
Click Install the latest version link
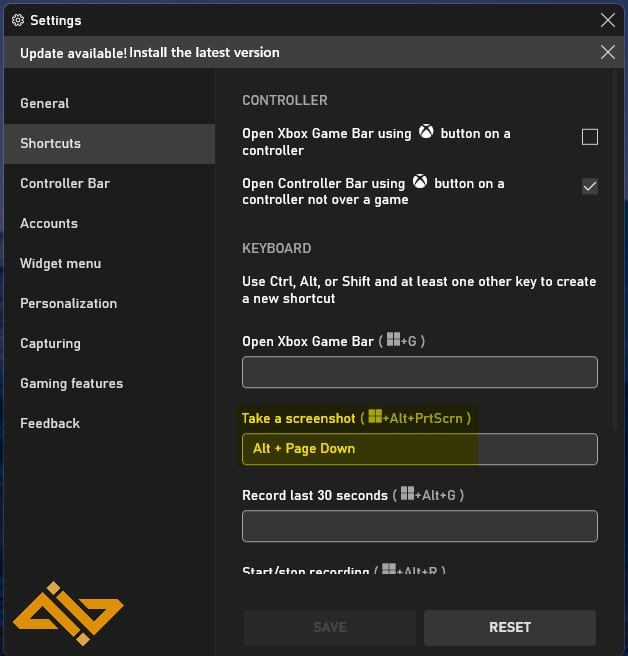click(x=204, y=53)
